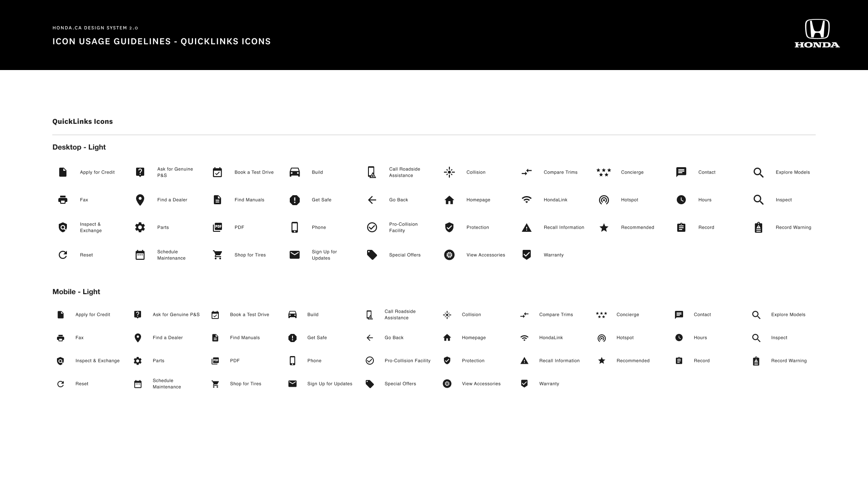868x488 pixels.
Task: Click the Go Back arrow icon under Mobile - Light
Action: 370,338
